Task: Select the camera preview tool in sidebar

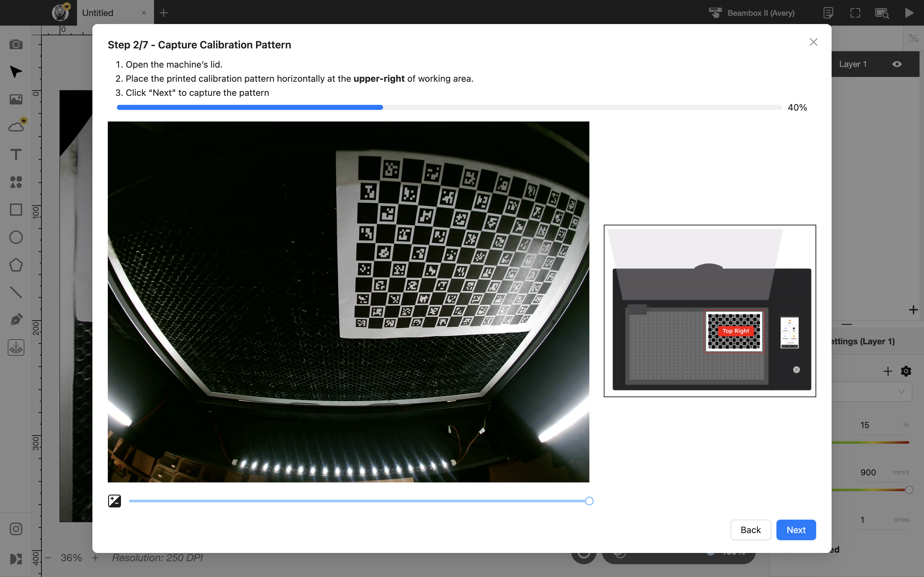Action: [x=16, y=44]
